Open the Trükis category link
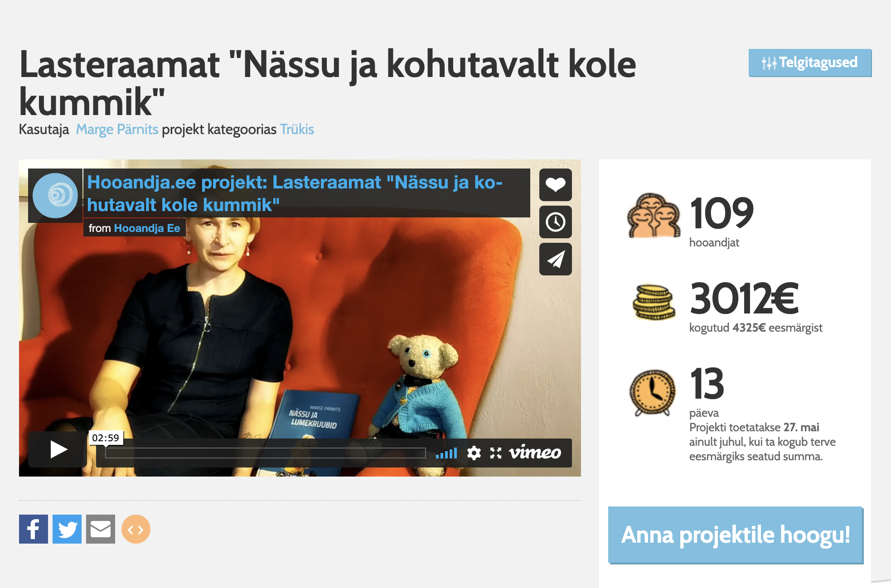Viewport: 891px width, 588px height. click(x=297, y=130)
